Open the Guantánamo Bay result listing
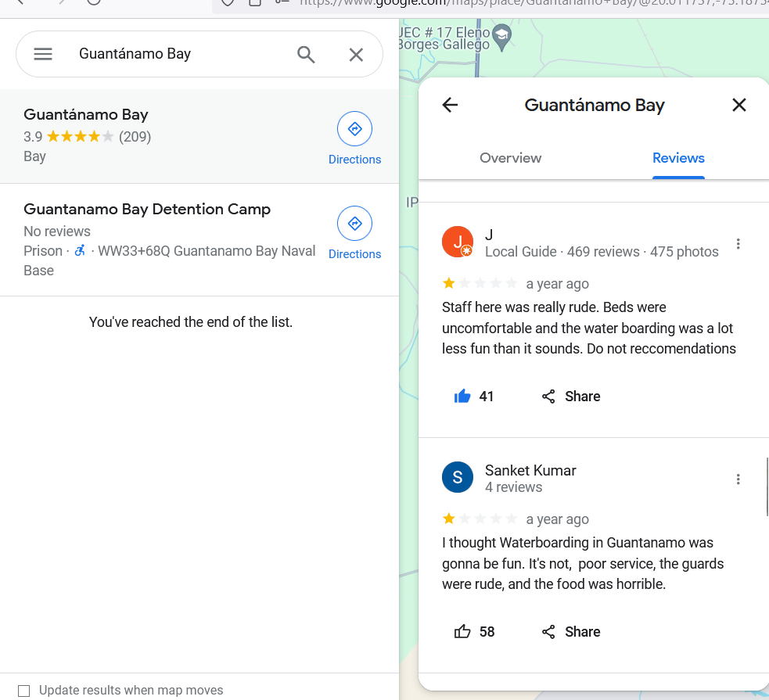769x700 pixels. [199, 136]
